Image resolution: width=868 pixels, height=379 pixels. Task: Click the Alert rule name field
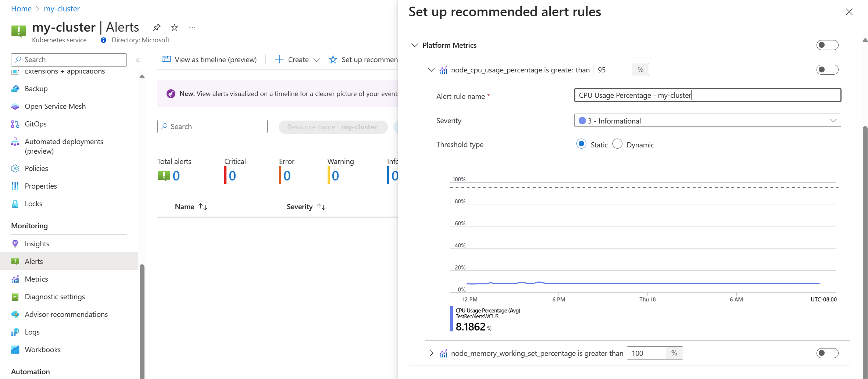click(707, 95)
